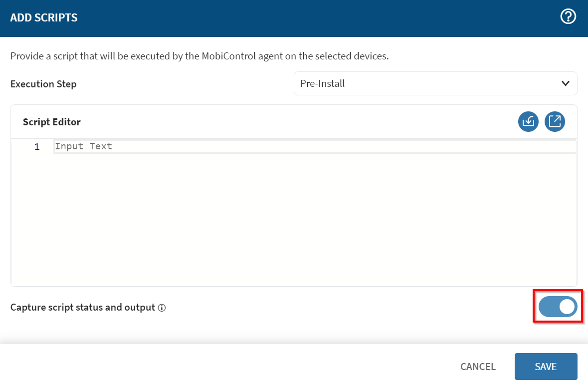Click the info icon beside Capture script status

(x=162, y=308)
